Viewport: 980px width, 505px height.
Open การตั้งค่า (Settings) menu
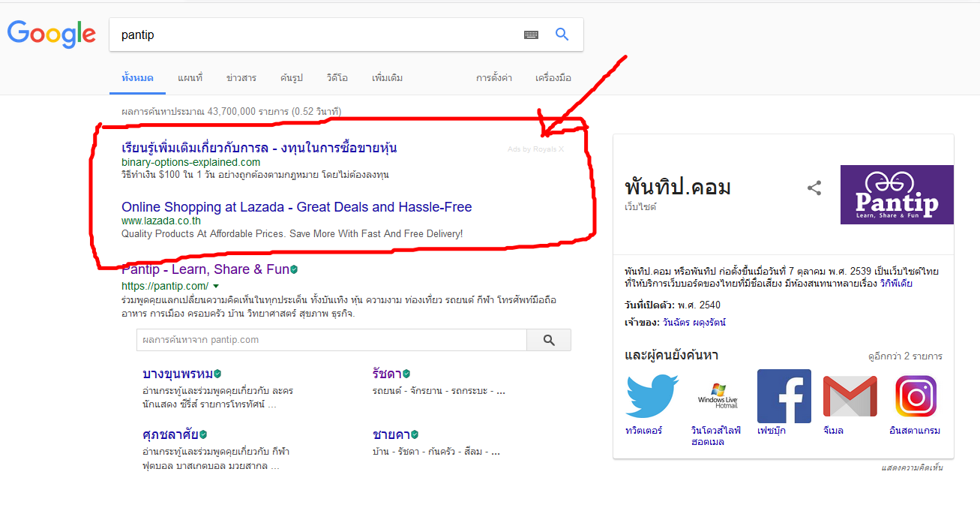point(494,78)
